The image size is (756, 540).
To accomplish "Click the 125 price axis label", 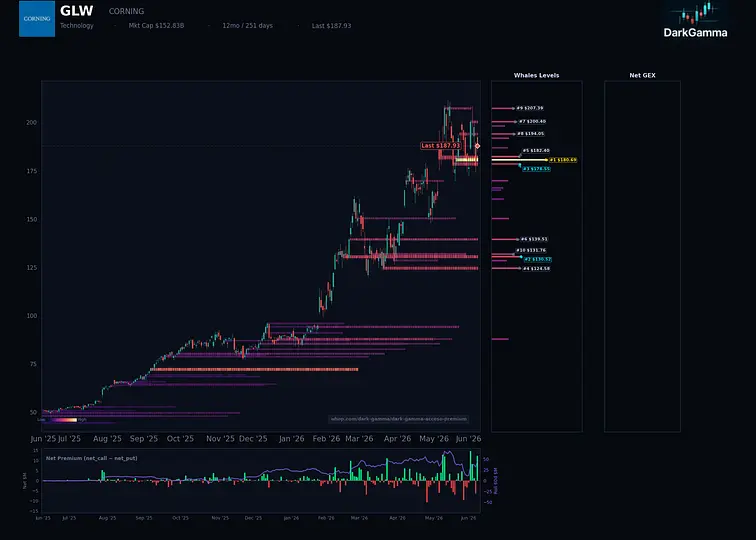I will click(31, 268).
